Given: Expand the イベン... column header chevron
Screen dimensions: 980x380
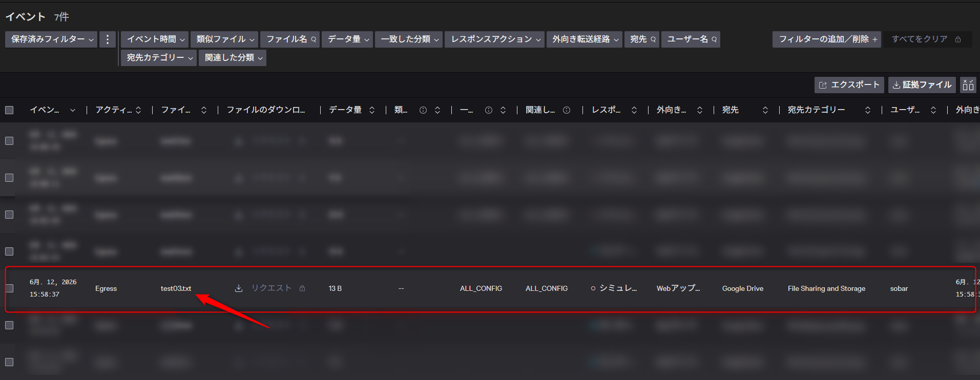Looking at the screenshot, I should pos(73,110).
